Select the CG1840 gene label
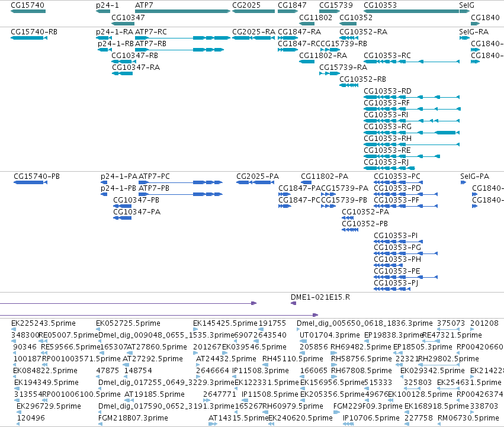The width and height of the screenshot is (504, 427). tap(485, 17)
